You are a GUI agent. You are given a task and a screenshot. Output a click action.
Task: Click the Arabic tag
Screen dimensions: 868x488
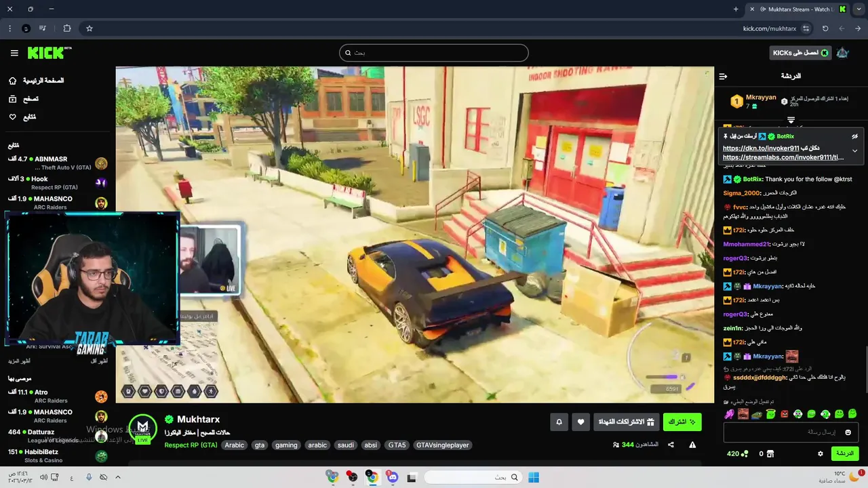coord(234,445)
